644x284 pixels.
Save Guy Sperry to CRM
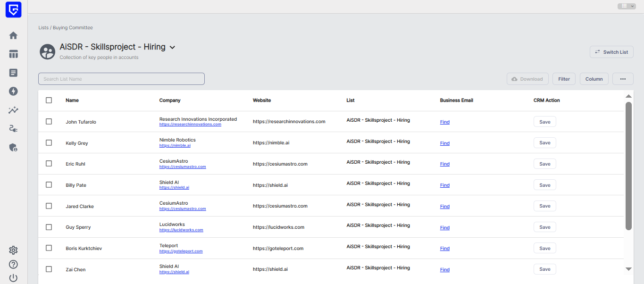[545, 227]
